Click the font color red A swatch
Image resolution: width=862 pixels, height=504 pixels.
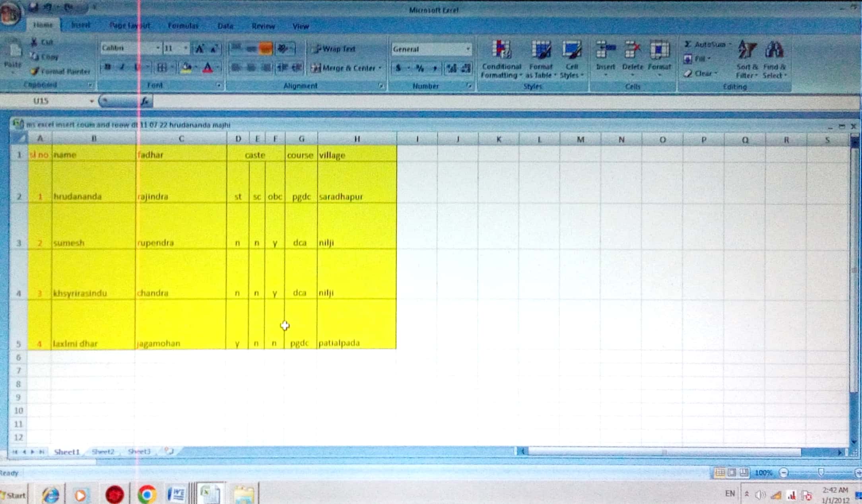click(x=208, y=68)
